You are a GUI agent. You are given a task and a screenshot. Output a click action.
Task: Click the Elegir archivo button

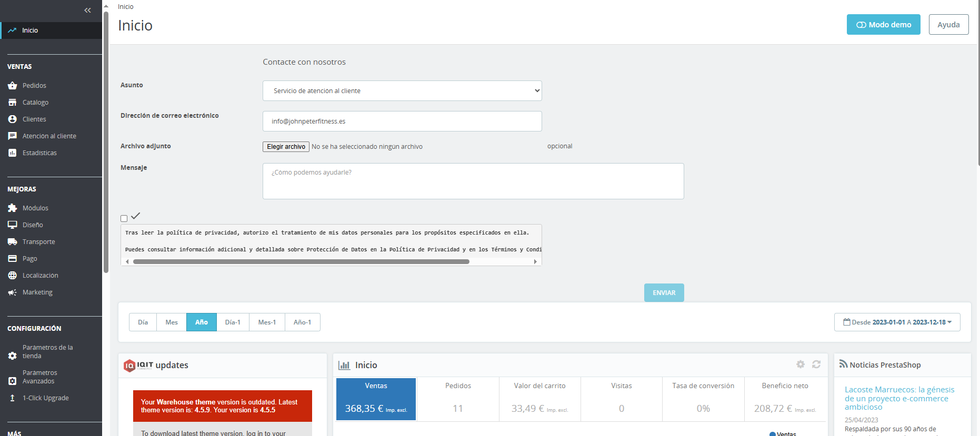coord(286,147)
